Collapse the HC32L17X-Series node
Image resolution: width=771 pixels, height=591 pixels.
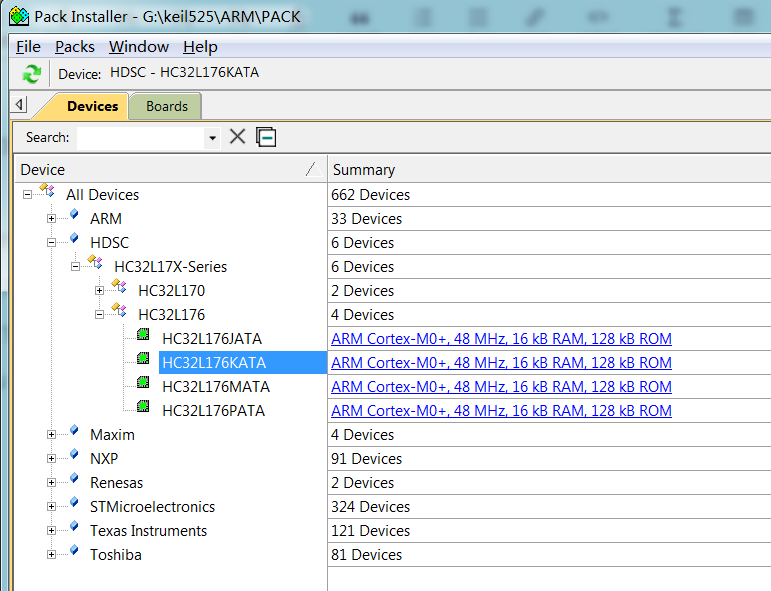point(75,266)
